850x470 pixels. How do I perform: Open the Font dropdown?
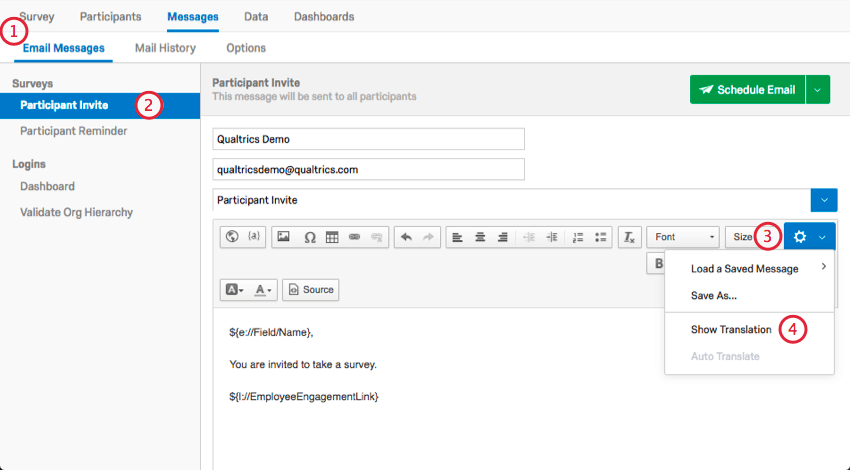[x=683, y=237]
